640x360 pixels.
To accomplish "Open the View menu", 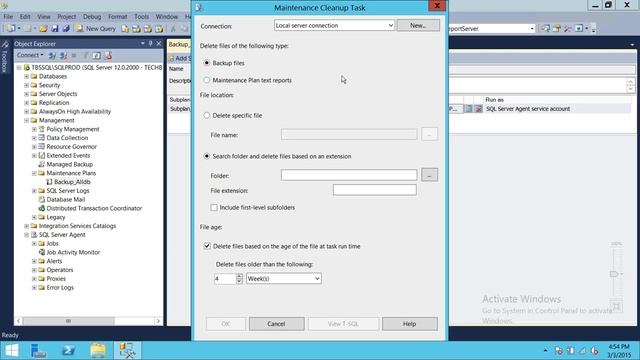I will [x=44, y=17].
